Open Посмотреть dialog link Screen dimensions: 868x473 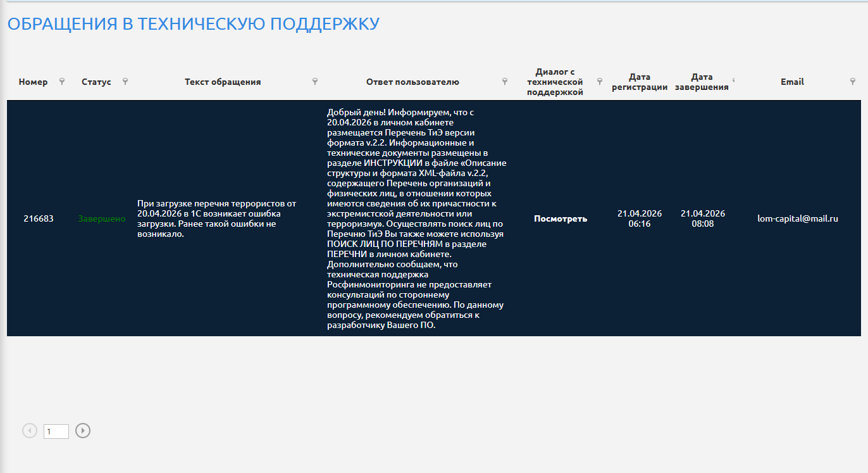561,218
